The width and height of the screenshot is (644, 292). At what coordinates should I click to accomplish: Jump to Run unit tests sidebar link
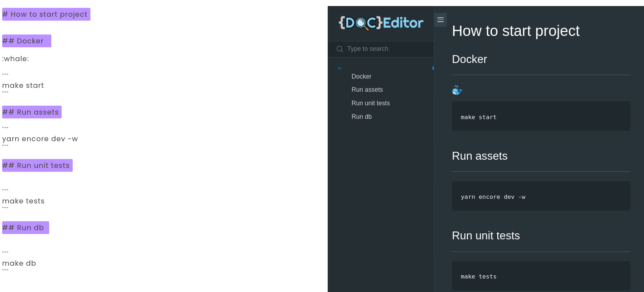point(370,103)
